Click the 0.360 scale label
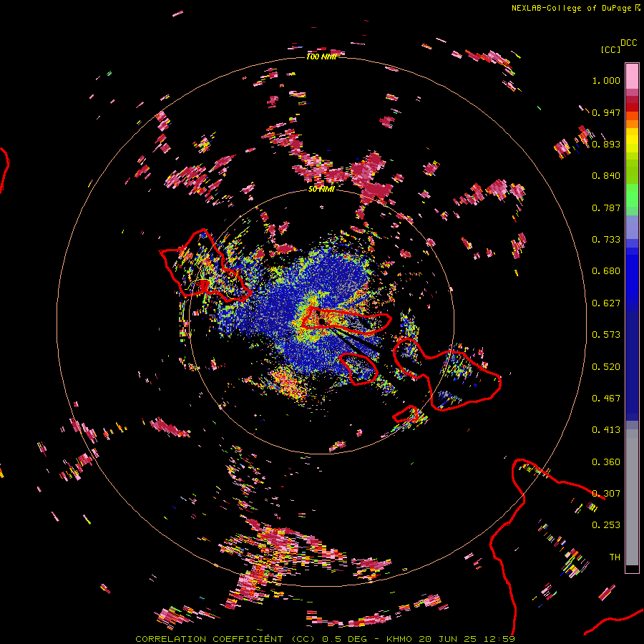The height and width of the screenshot is (644, 644). pyautogui.click(x=606, y=462)
